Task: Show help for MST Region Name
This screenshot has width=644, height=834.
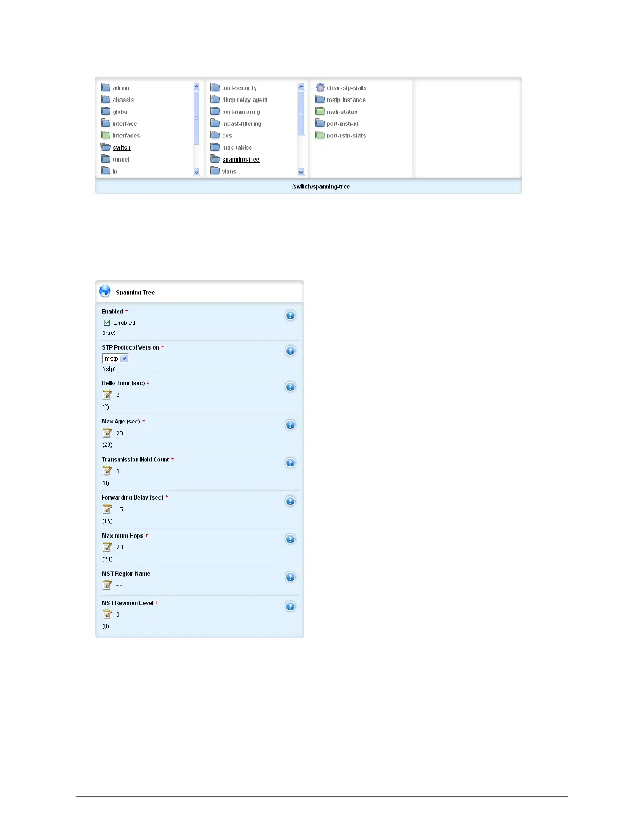Action: (x=290, y=577)
